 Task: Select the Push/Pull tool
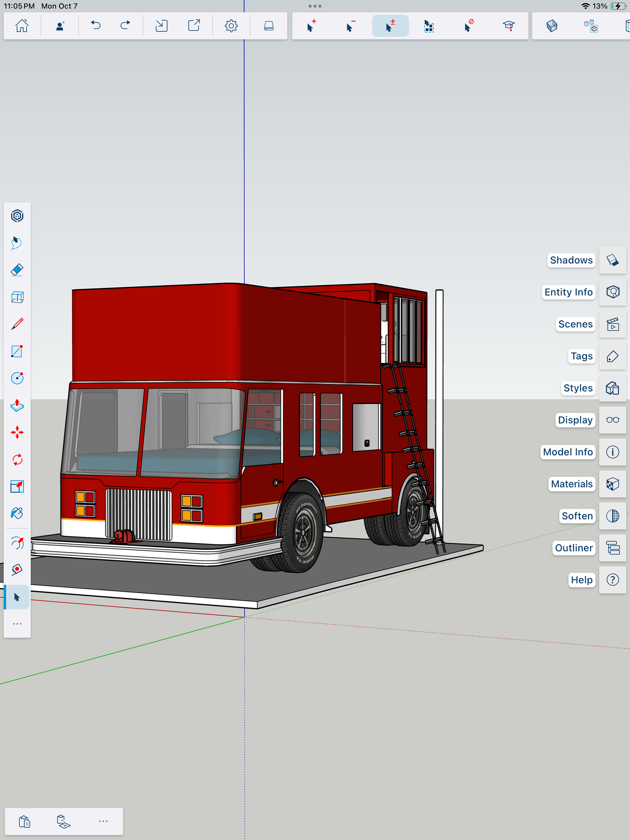coord(17,406)
